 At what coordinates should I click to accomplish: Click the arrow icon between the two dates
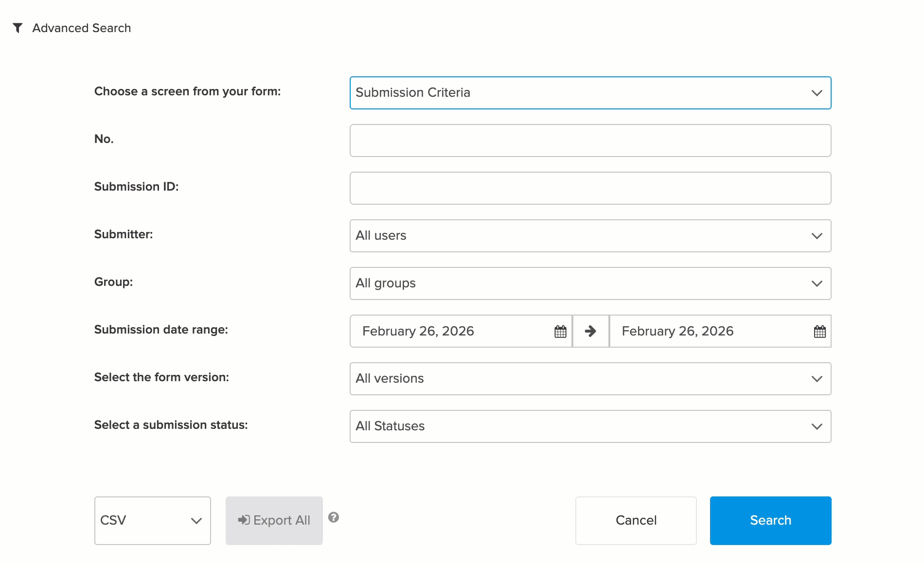(x=590, y=331)
